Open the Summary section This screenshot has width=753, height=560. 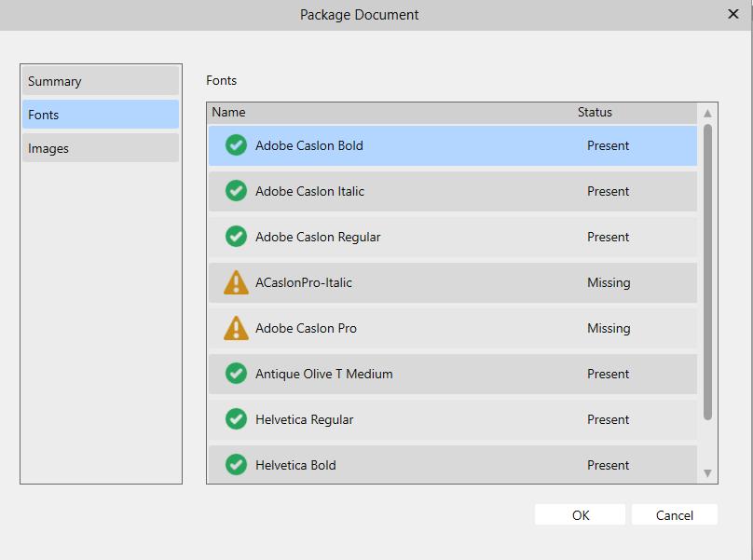pos(101,81)
